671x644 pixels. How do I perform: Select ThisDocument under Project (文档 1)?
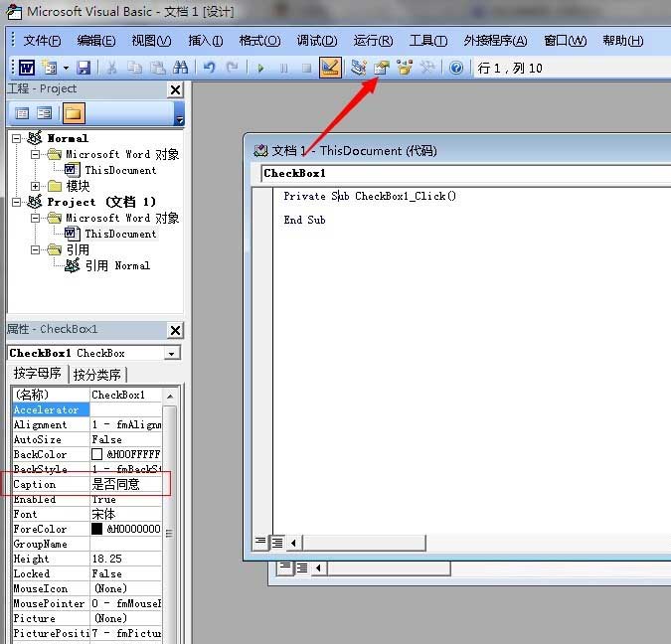click(x=119, y=234)
